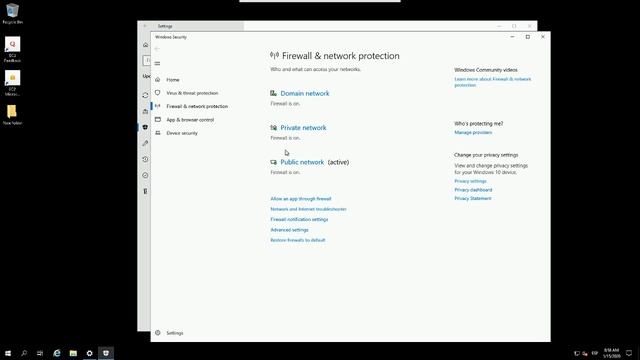This screenshot has height=360, width=640.
Task: Click Recovery history icon in Settings
Action: pyautogui.click(x=145, y=159)
